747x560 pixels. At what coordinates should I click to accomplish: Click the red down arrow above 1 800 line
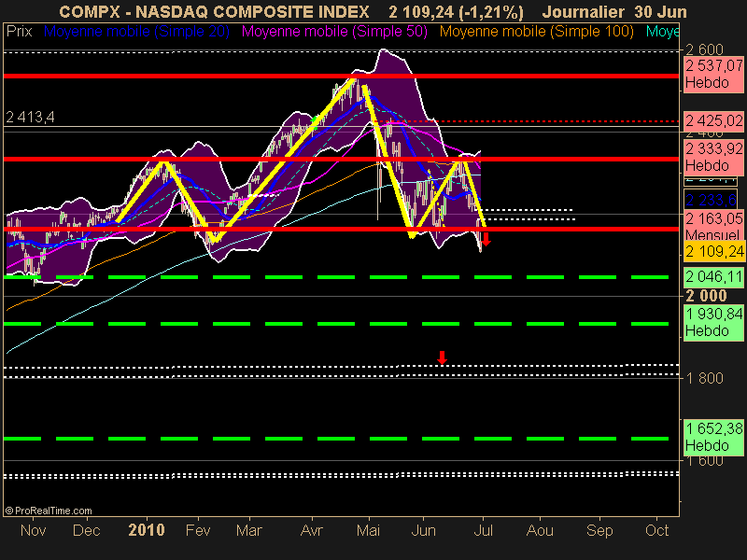tap(442, 357)
